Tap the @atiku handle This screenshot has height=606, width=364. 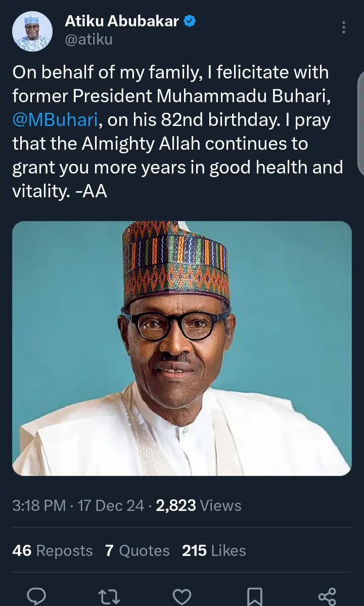(x=88, y=39)
